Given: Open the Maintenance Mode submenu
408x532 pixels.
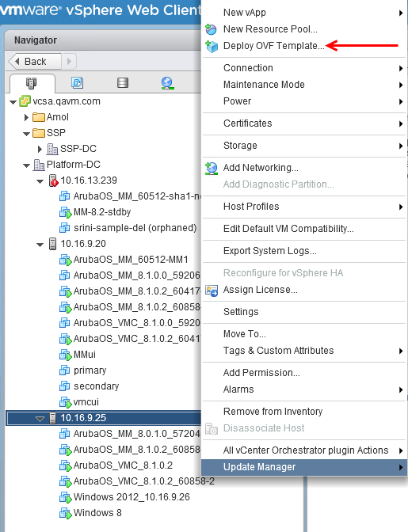Looking at the screenshot, I should [x=304, y=85].
